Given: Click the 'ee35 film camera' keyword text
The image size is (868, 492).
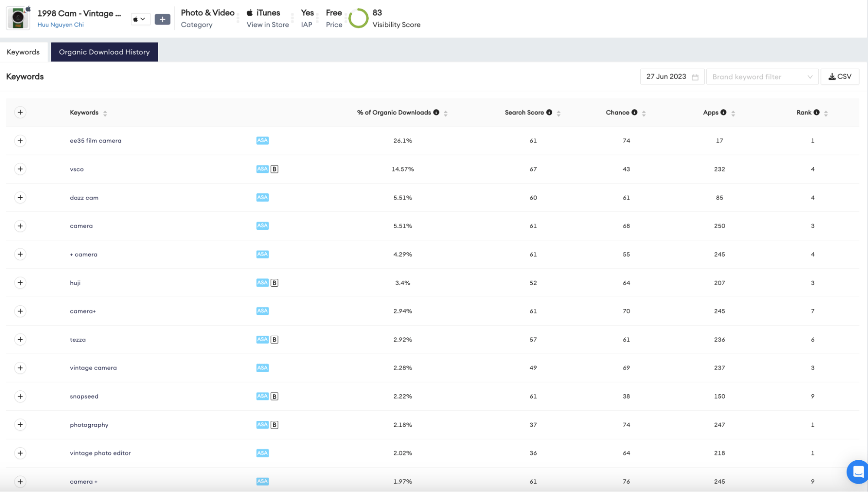Looking at the screenshot, I should (96, 141).
